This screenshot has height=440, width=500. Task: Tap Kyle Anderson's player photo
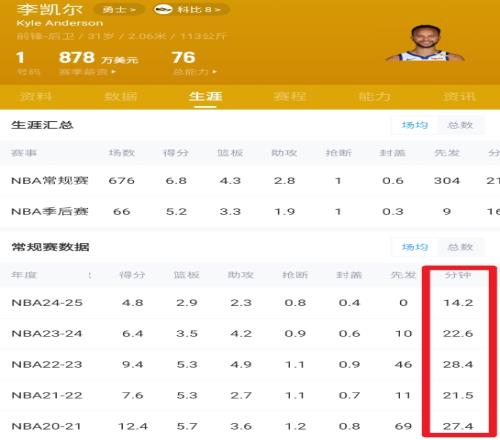(x=424, y=44)
